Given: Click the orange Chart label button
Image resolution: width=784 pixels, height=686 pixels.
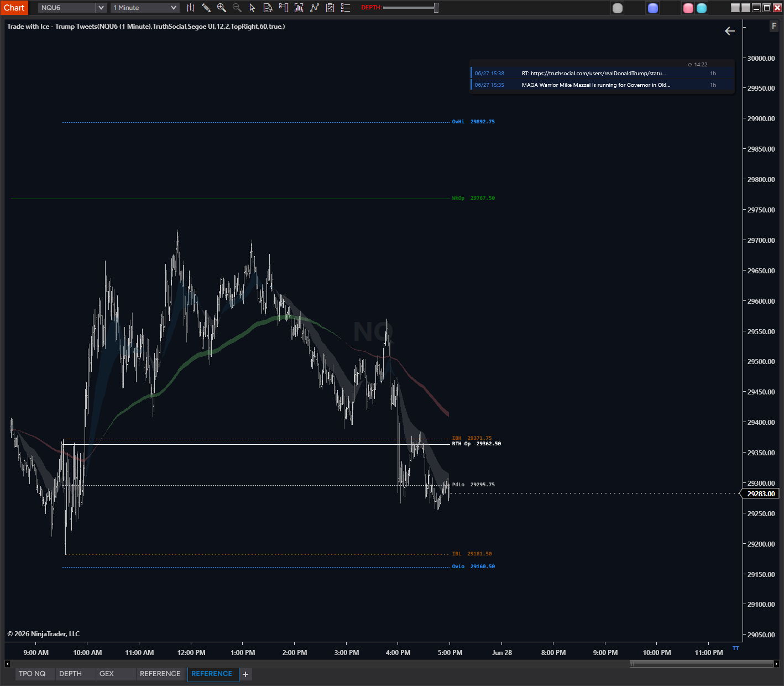Looking at the screenshot, I should point(14,8).
